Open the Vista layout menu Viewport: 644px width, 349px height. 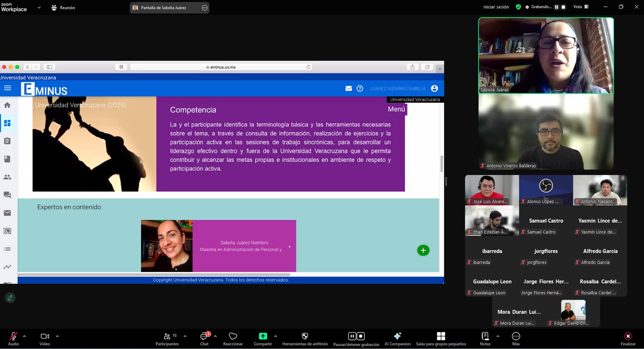(x=581, y=7)
